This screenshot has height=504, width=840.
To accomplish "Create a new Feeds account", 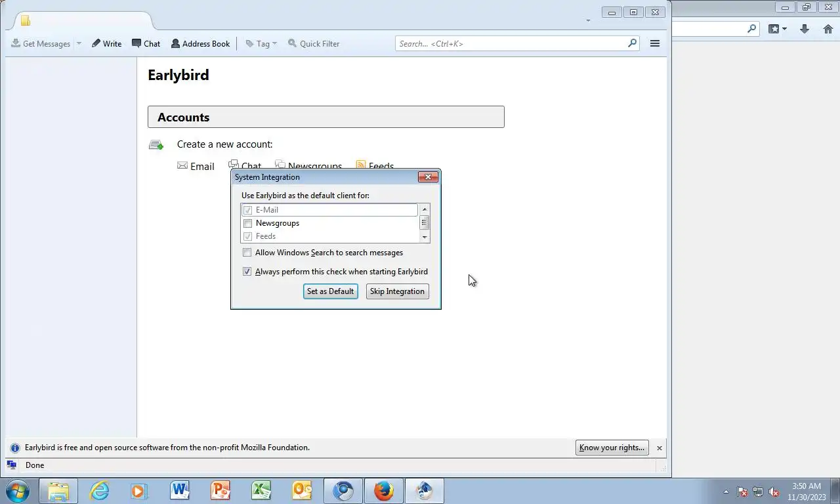I will point(375,165).
